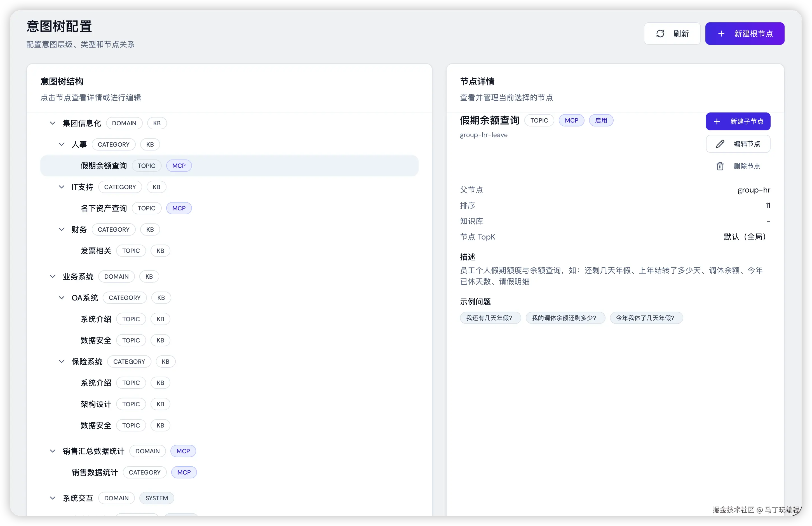Collapse the 业务系统 domain chevron
Viewport: 812px width, 526px height.
pyautogui.click(x=53, y=276)
